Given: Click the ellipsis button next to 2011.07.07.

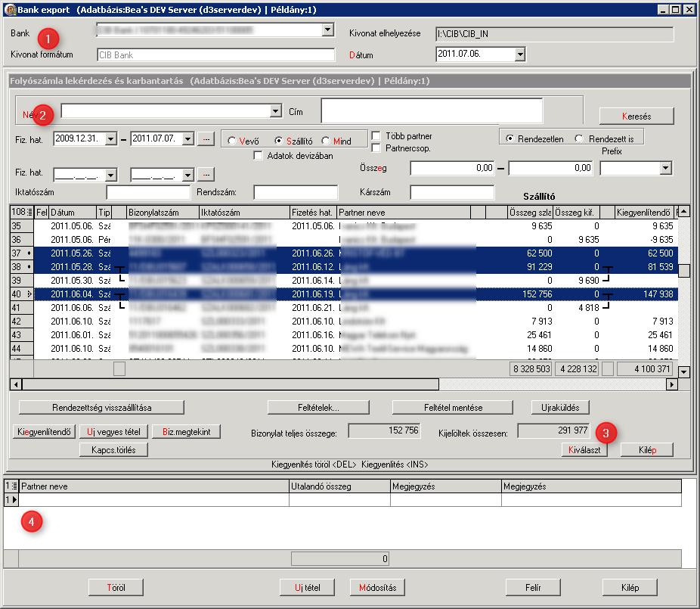Looking at the screenshot, I should 206,139.
